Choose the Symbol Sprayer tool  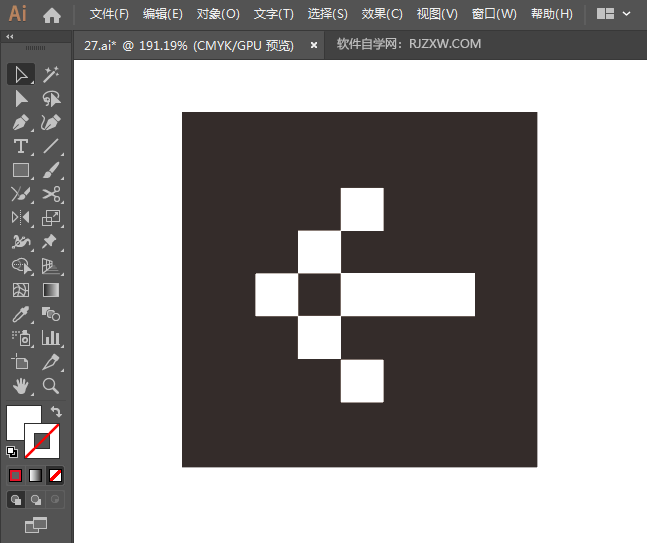tap(21, 338)
